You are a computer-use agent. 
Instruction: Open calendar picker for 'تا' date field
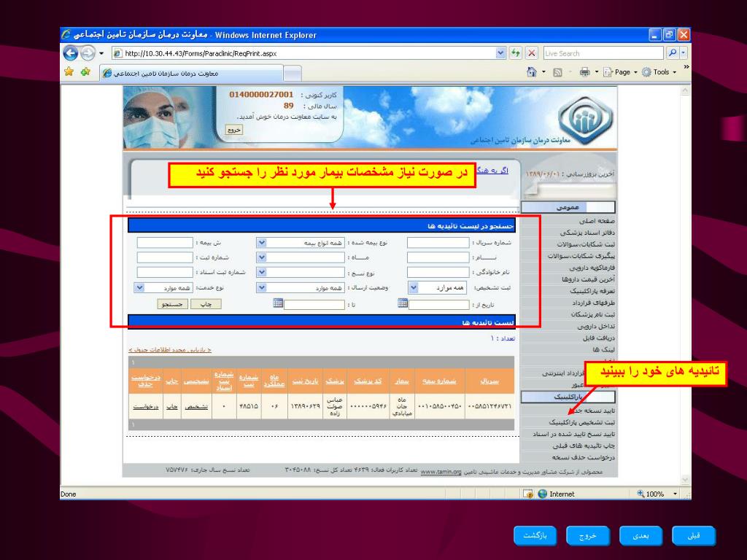278,303
